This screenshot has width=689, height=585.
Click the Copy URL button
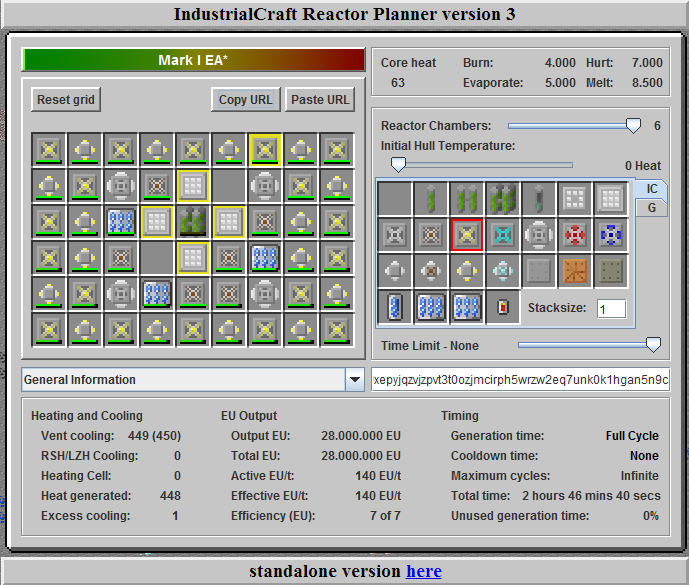click(245, 99)
